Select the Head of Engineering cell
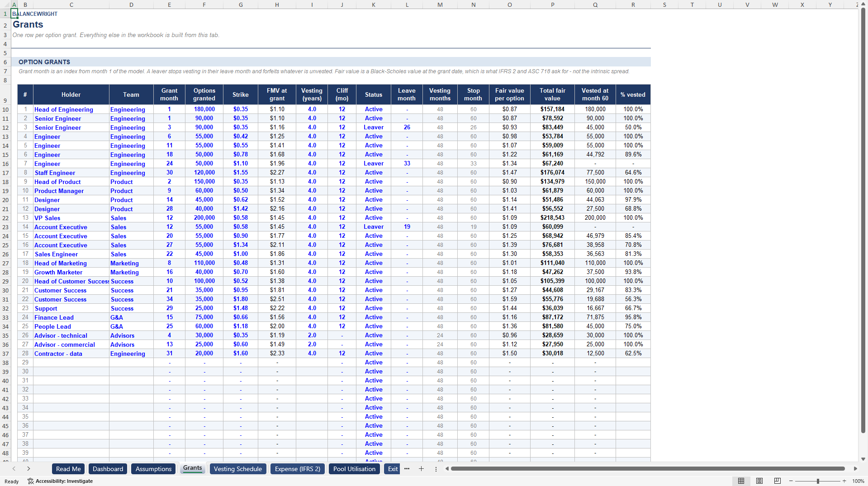This screenshot has width=868, height=486. point(71,109)
